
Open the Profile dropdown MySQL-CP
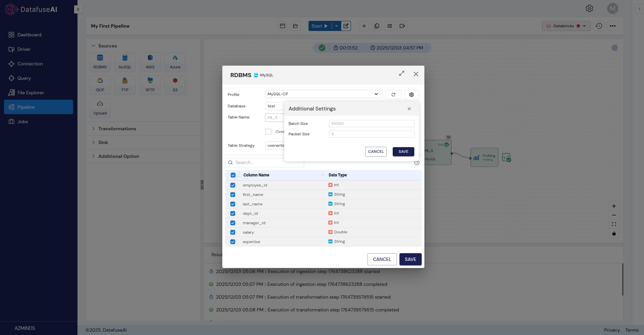[x=323, y=94]
